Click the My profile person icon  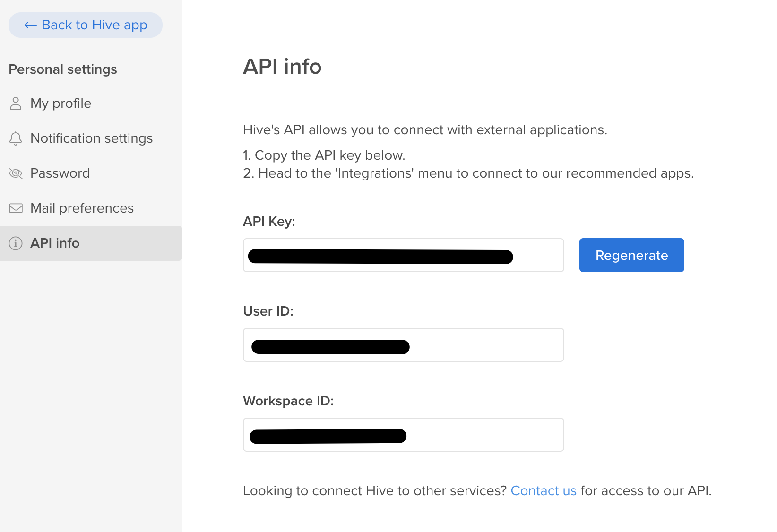coord(16,103)
